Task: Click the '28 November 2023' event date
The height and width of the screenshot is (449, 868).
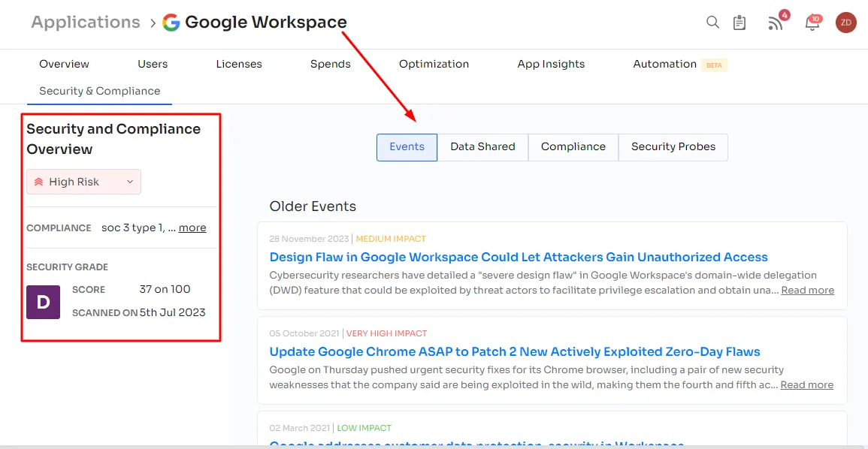Action: [x=309, y=239]
